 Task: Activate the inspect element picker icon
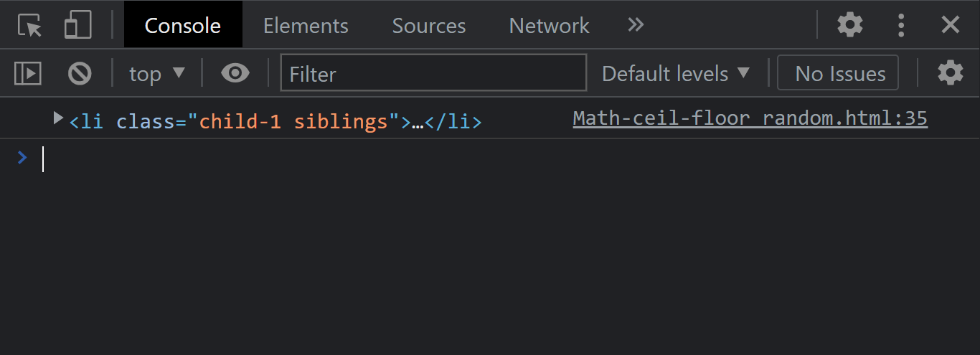pyautogui.click(x=30, y=26)
